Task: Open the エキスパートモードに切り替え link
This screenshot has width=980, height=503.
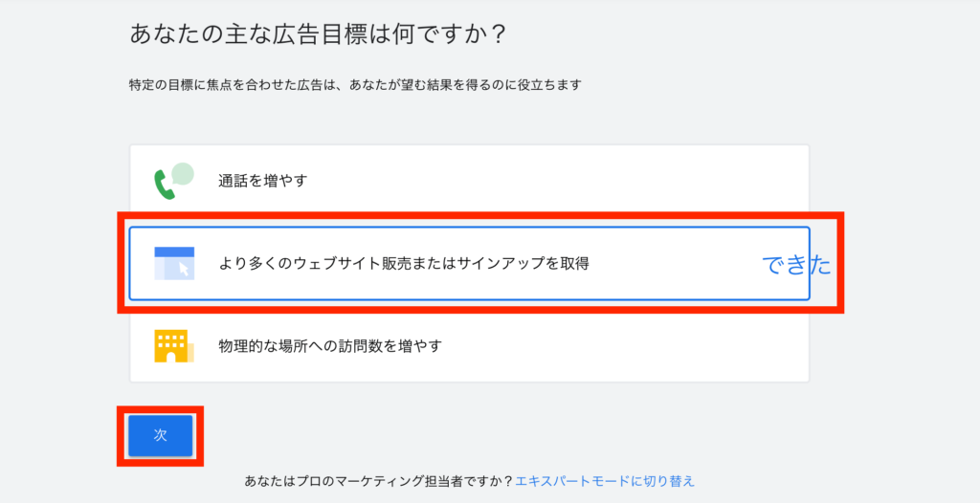Action: (x=605, y=481)
